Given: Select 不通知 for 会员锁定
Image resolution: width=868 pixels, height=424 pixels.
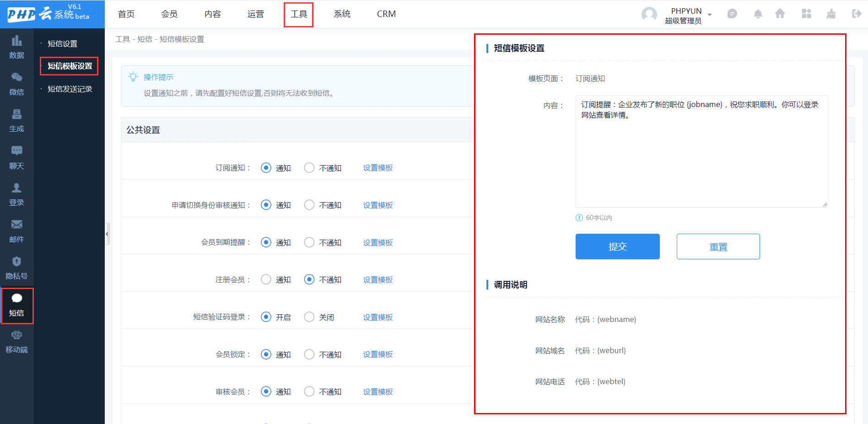Looking at the screenshot, I should click(x=309, y=354).
